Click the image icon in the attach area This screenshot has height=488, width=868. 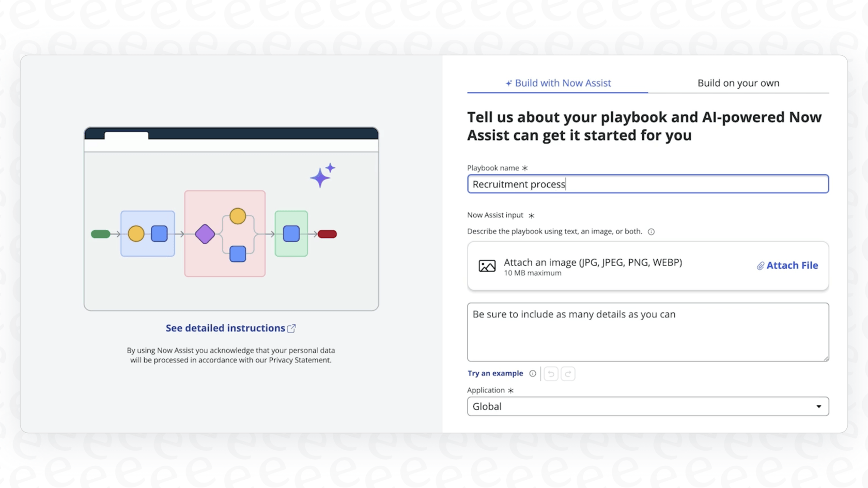tap(487, 265)
